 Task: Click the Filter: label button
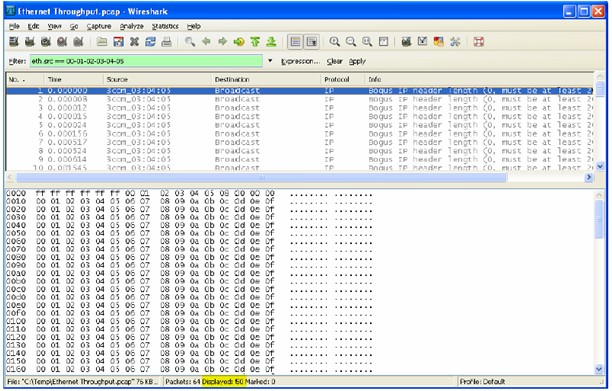pyautogui.click(x=17, y=61)
